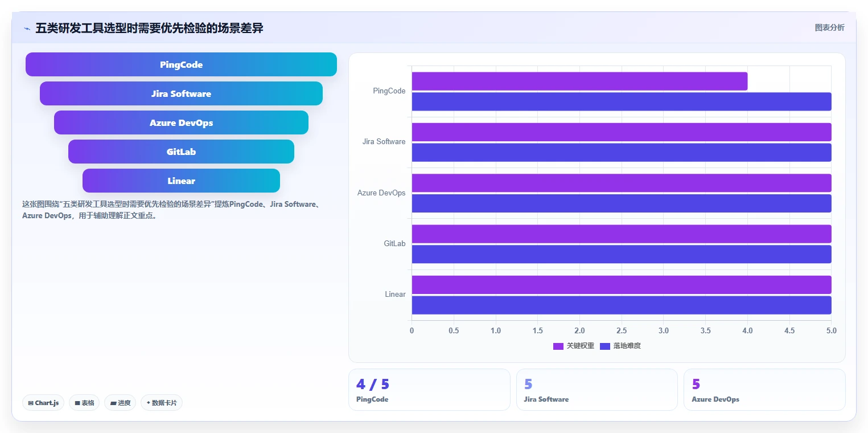The height and width of the screenshot is (433, 868).
Task: Toggle the blue 落地难度 legend swatch
Action: (x=605, y=346)
